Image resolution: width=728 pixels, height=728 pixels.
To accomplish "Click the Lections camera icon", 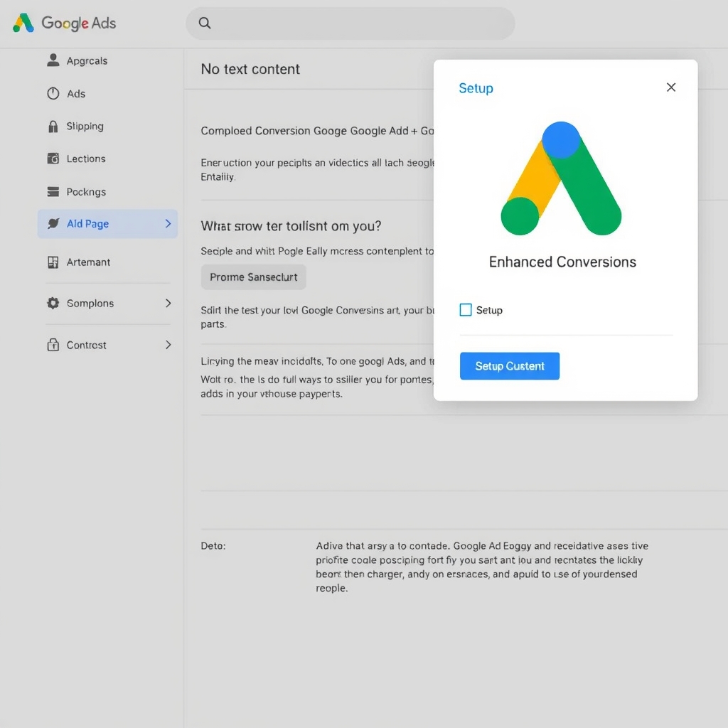I will [53, 159].
